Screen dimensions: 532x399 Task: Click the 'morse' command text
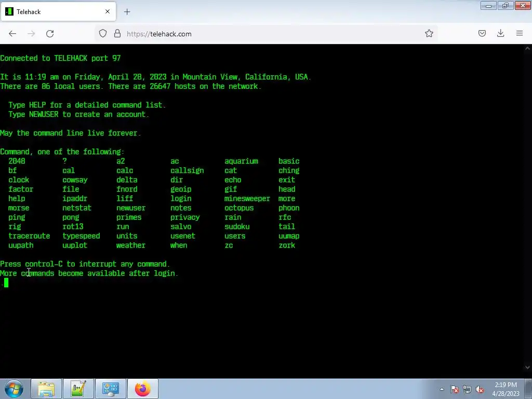click(x=19, y=208)
